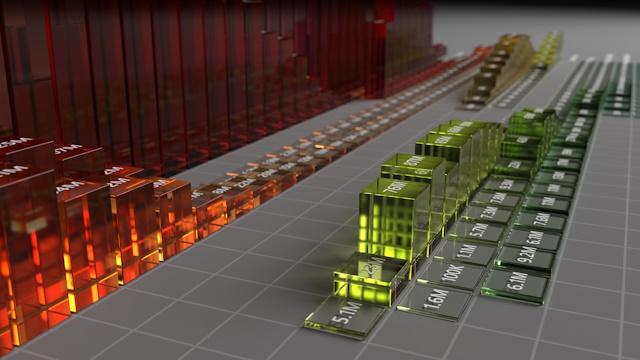The height and width of the screenshot is (360, 640).
Task: Select the 6.1M tile above 9.2M
Action: pos(539,239)
